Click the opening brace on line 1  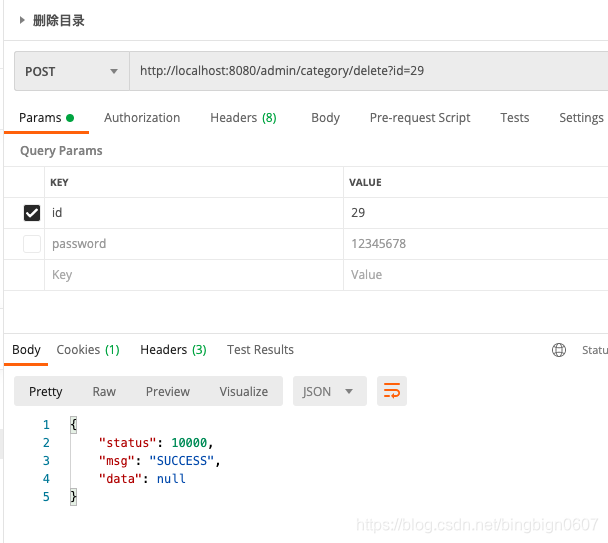click(74, 425)
